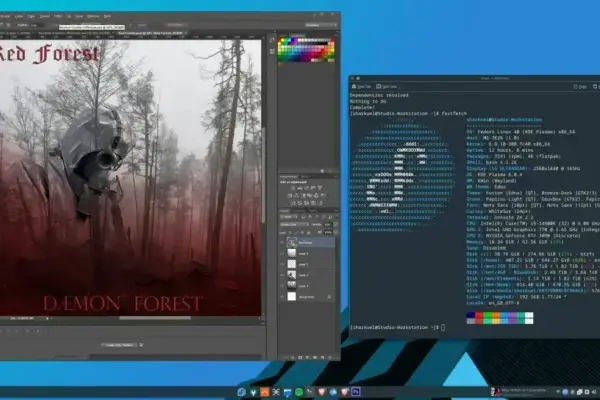The width and height of the screenshot is (600, 400).
Task: Open the blending mode dropdown
Action: coord(295,225)
